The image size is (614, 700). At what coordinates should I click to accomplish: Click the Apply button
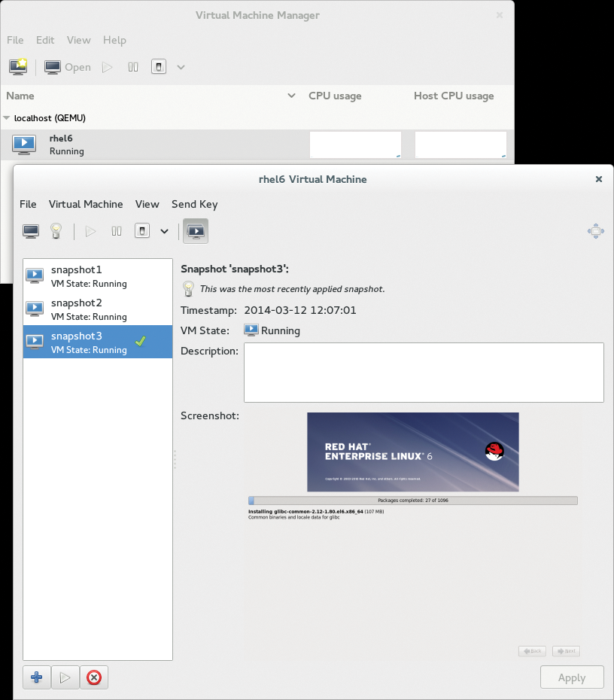tap(572, 677)
